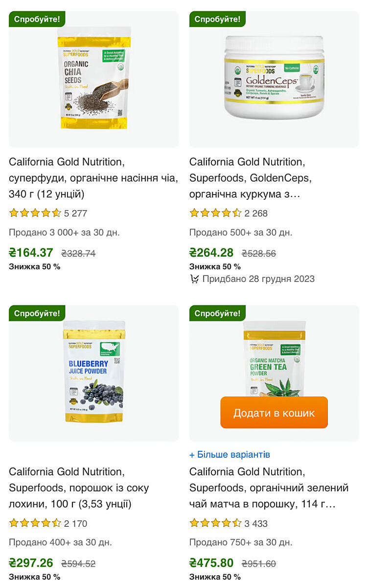Add Matcha Green Tea to cart

tap(274, 413)
